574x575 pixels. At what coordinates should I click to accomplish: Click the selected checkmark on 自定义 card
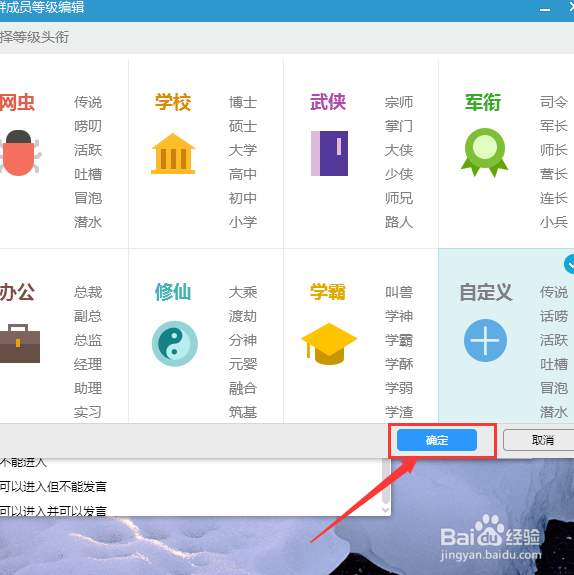(569, 264)
